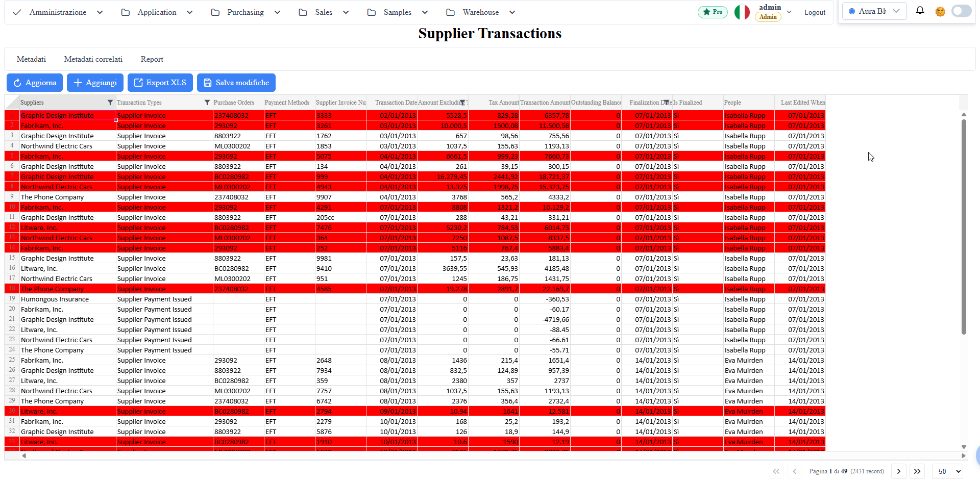The width and height of the screenshot is (980, 482).
Task: Click the Aggiungi add button
Action: [95, 83]
